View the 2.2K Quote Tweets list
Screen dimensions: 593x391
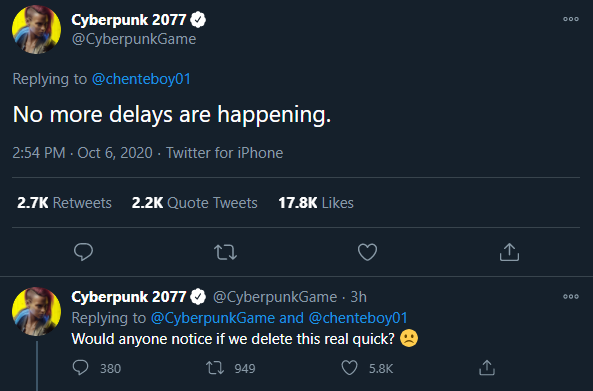[x=194, y=203]
